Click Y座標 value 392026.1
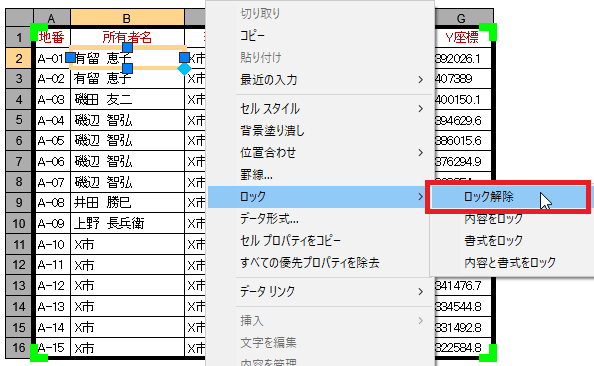 click(x=462, y=58)
